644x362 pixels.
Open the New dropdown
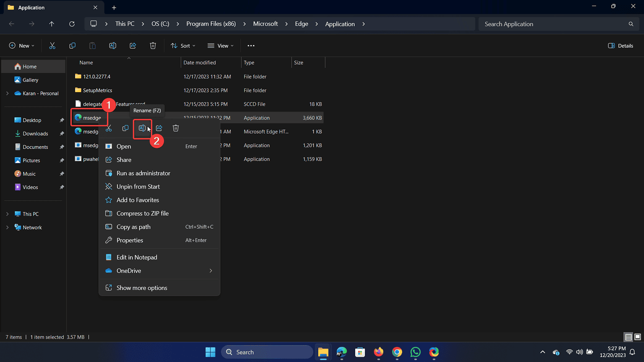point(22,46)
